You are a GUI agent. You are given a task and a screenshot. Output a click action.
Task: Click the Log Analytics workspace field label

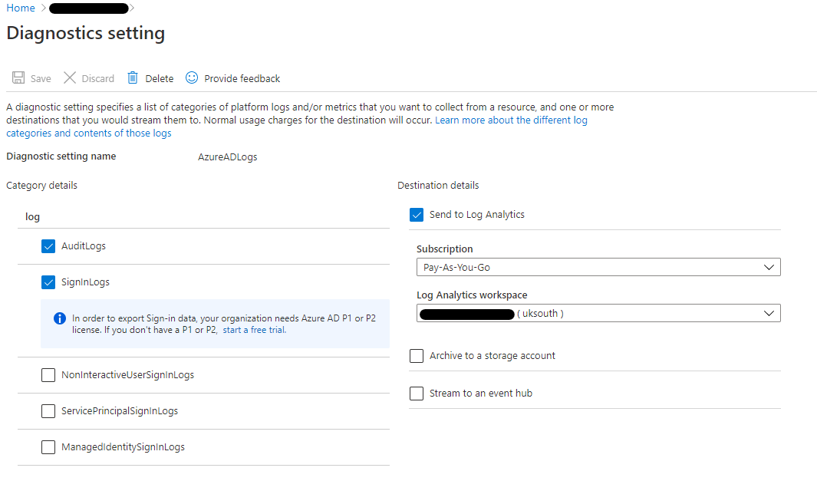[x=472, y=295]
